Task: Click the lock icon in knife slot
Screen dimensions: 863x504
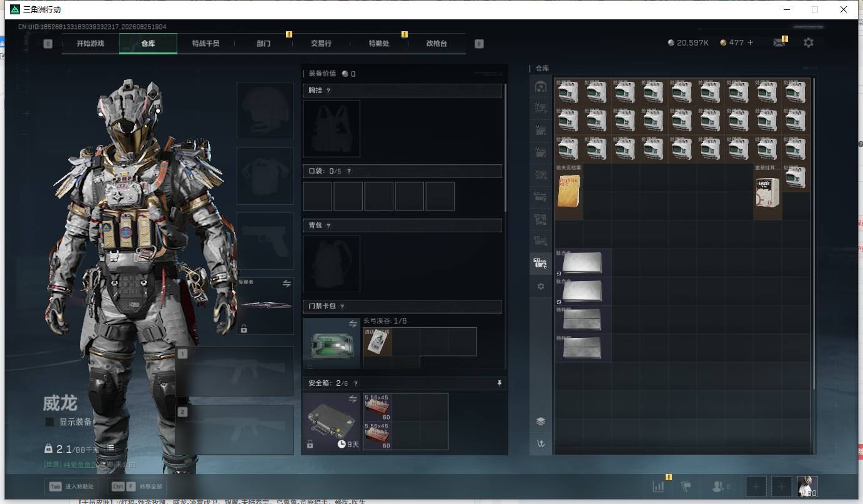Action: click(244, 328)
